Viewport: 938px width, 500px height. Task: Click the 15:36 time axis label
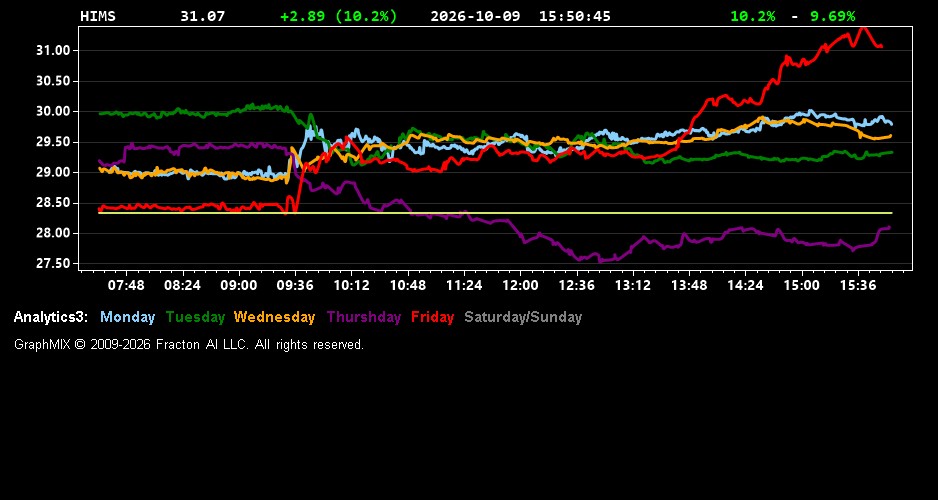tap(858, 285)
